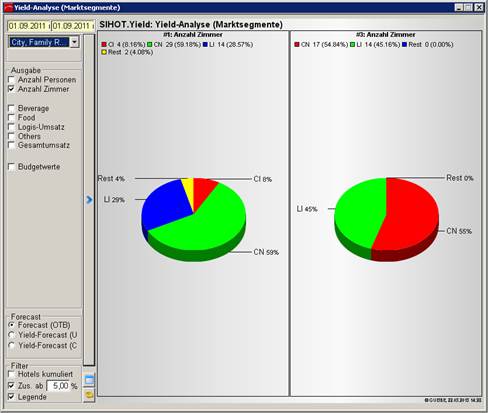Click the yellow Rest legend marker in chart #1
Viewport: 488px width, 413px height.
104,52
